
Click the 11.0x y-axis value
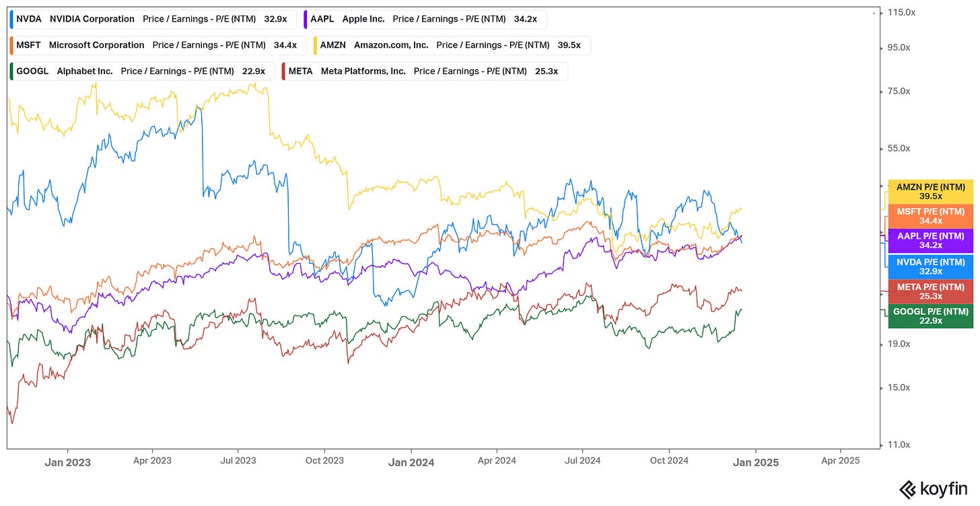pyautogui.click(x=900, y=445)
